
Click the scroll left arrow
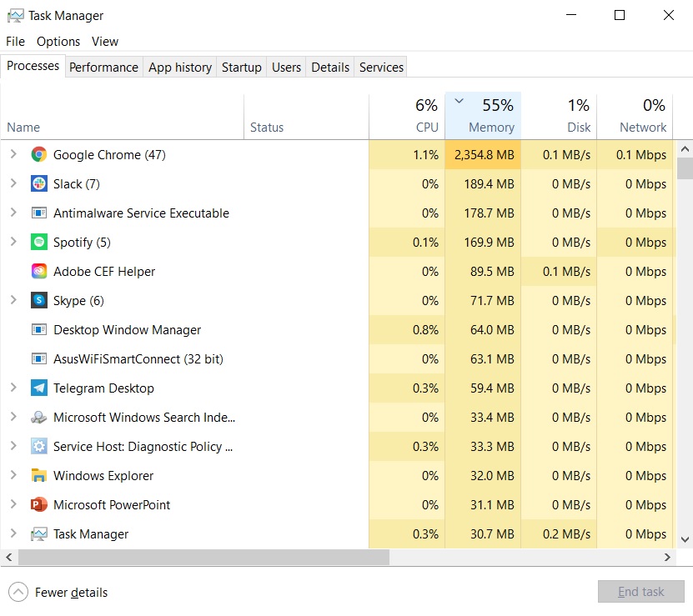[x=9, y=557]
